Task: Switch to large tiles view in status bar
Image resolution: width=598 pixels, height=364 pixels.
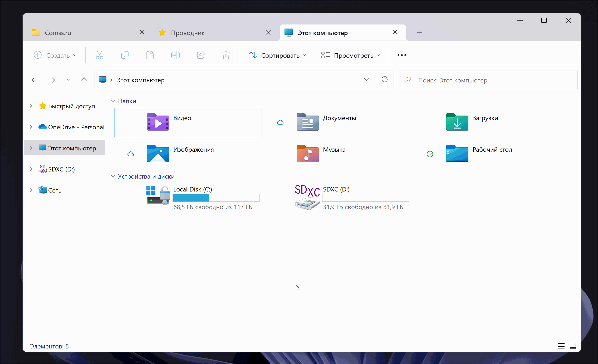Action: point(573,346)
